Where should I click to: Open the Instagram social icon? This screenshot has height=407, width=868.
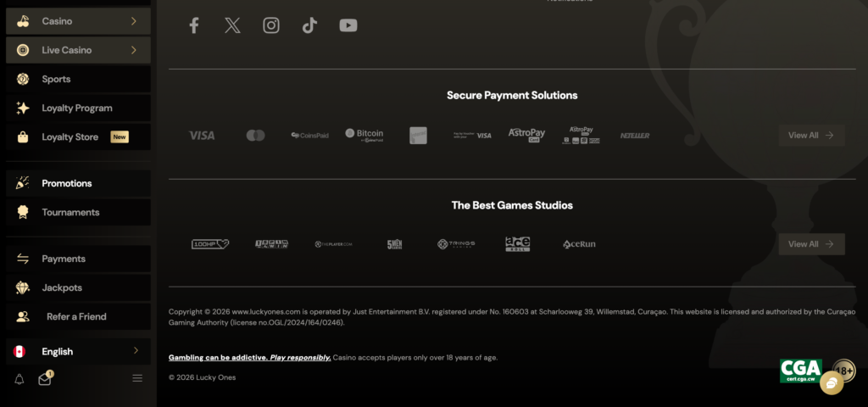pos(270,25)
